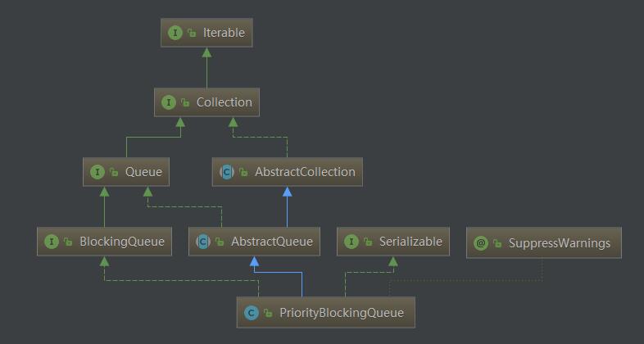Click the abstract class icon on AbstractQueue
This screenshot has height=344, width=644.
coord(203,242)
